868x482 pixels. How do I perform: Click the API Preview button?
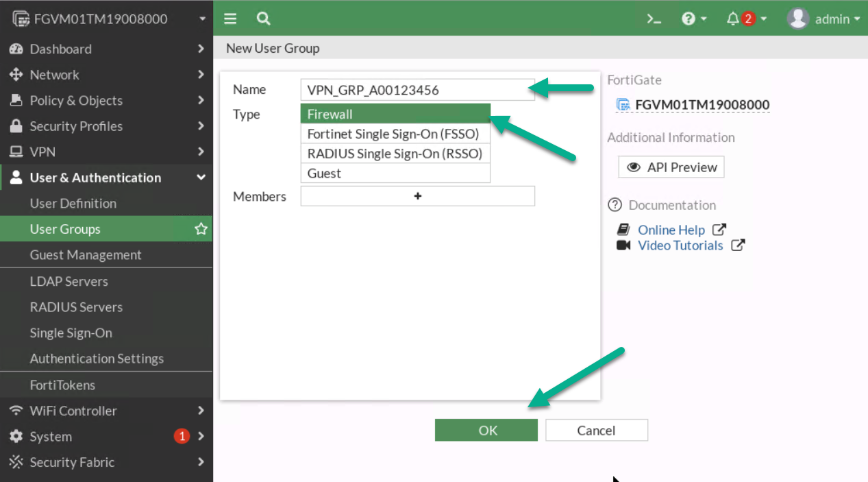(x=671, y=167)
